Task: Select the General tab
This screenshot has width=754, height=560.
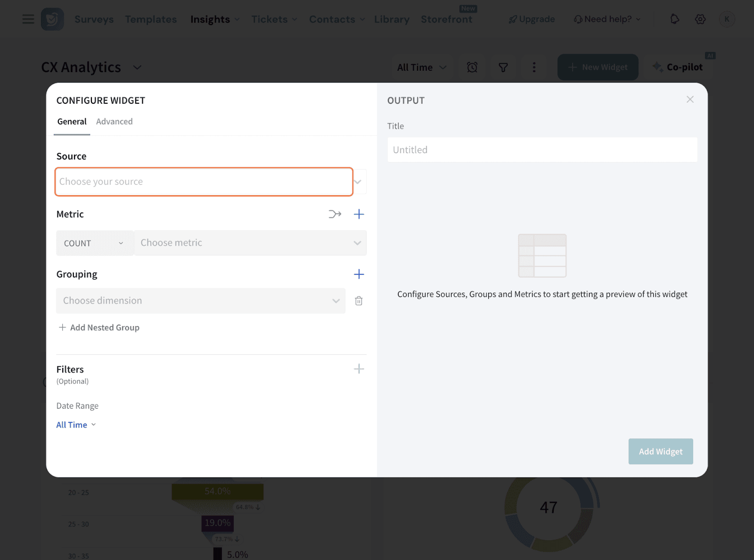Action: (72, 122)
